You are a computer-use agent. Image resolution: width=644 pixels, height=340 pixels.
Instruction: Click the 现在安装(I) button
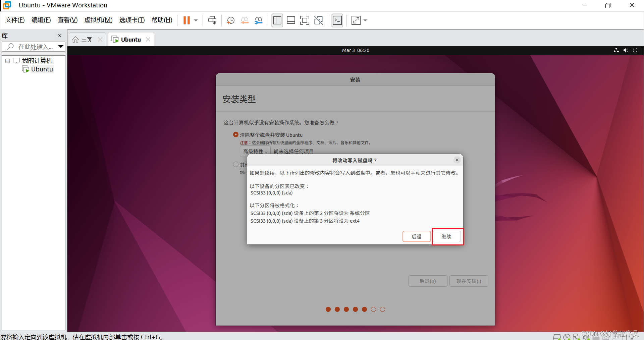pos(469,281)
